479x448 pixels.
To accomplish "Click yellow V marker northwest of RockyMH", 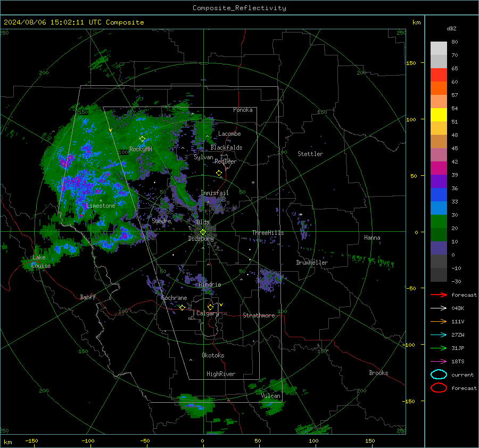I will tap(111, 130).
